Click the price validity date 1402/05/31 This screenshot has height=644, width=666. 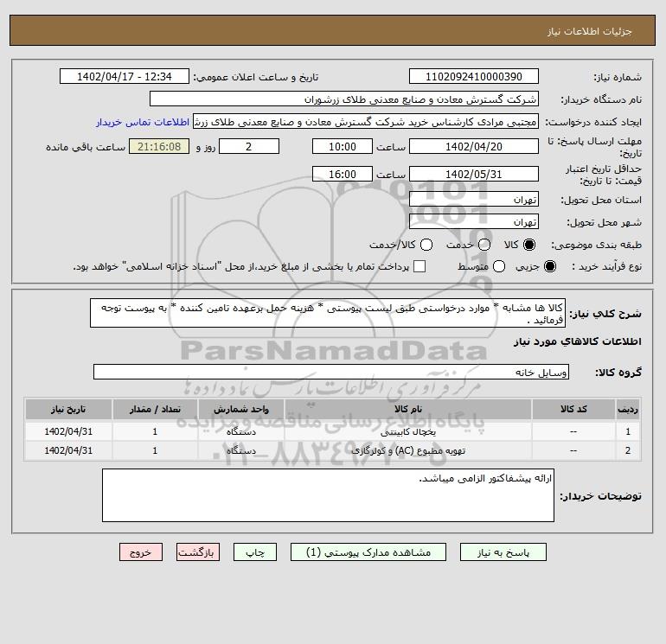[474, 174]
